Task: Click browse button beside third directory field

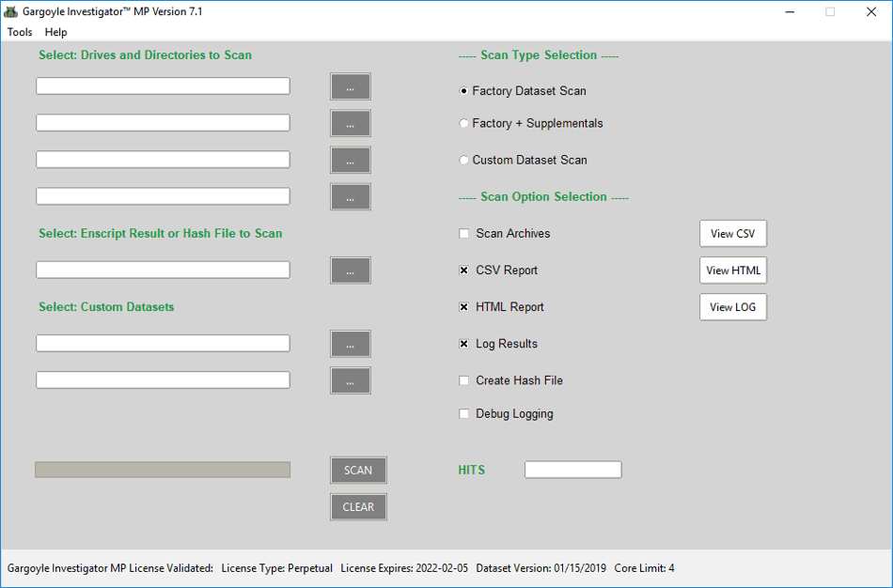Action: point(351,160)
